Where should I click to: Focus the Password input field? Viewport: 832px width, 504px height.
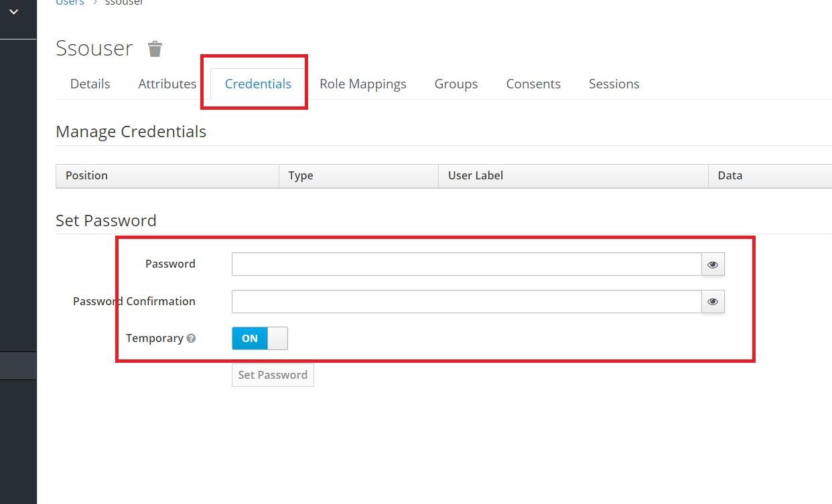(x=466, y=264)
